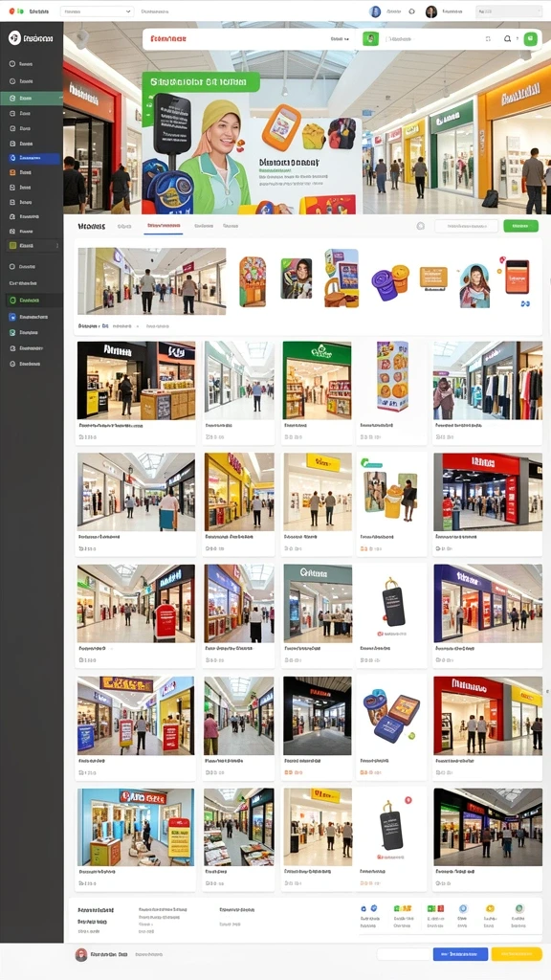
Task: Open the wide mall corridor featured thumbnail
Action: click(x=152, y=280)
